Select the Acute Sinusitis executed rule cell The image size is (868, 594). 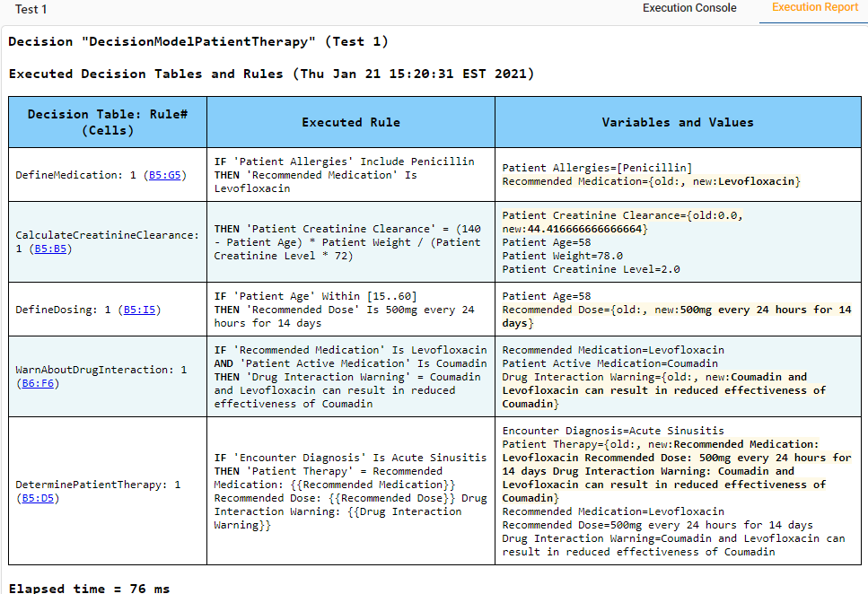[x=350, y=491]
